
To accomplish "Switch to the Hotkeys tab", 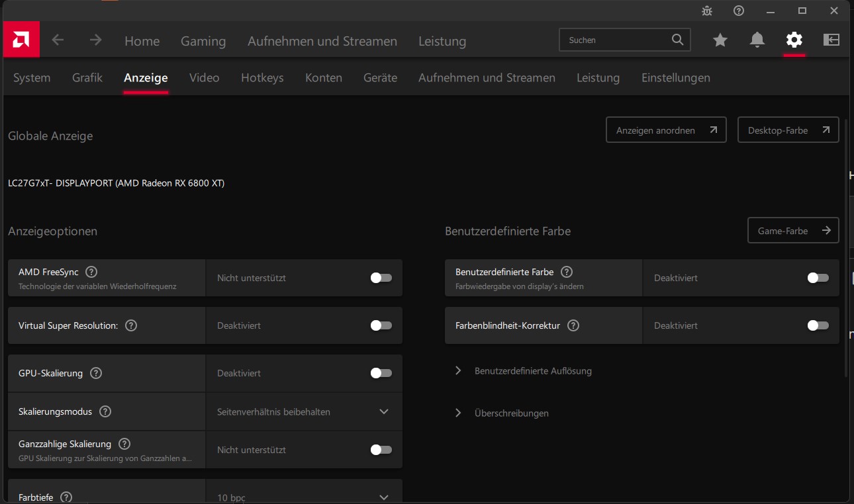I will tap(262, 77).
